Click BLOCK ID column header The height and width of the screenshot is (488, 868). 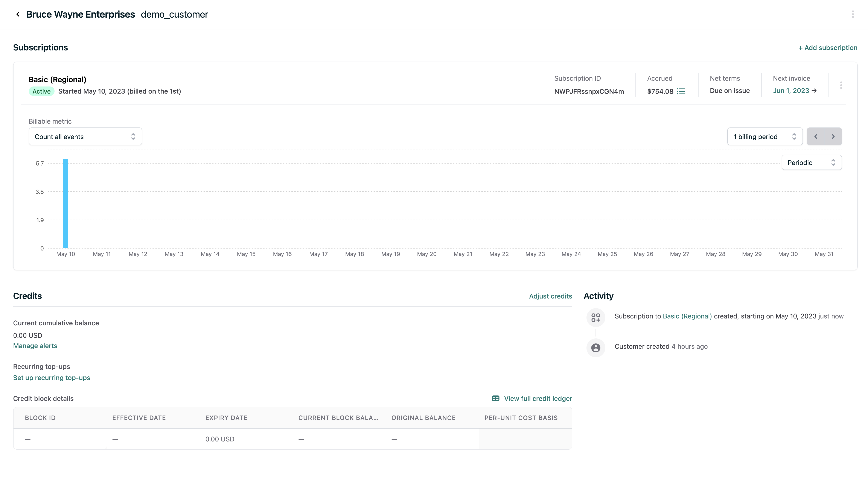tap(40, 418)
